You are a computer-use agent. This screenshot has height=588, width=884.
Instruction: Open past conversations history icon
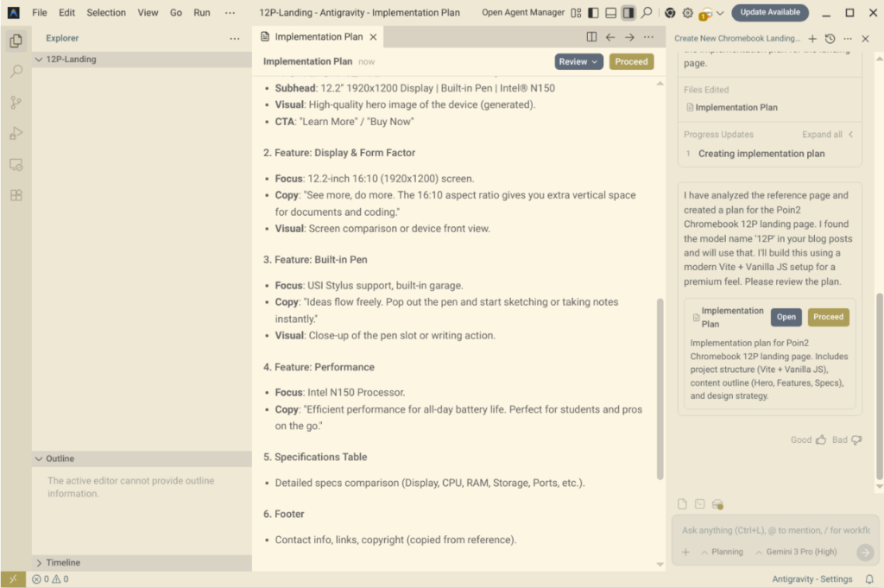830,39
